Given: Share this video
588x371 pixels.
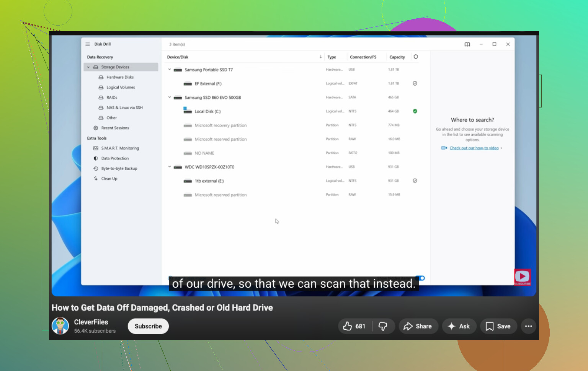Looking at the screenshot, I should point(418,326).
